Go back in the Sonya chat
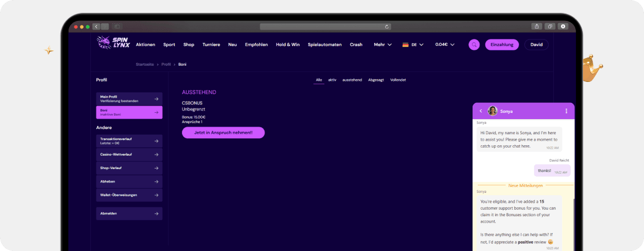This screenshot has width=644, height=251. [x=481, y=111]
